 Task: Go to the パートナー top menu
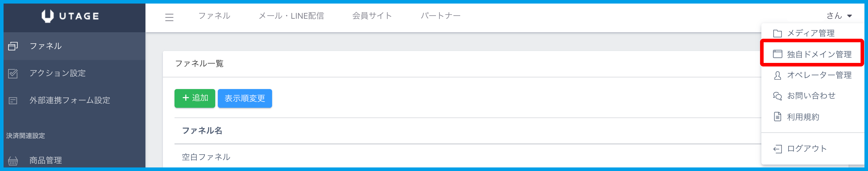coord(440,16)
